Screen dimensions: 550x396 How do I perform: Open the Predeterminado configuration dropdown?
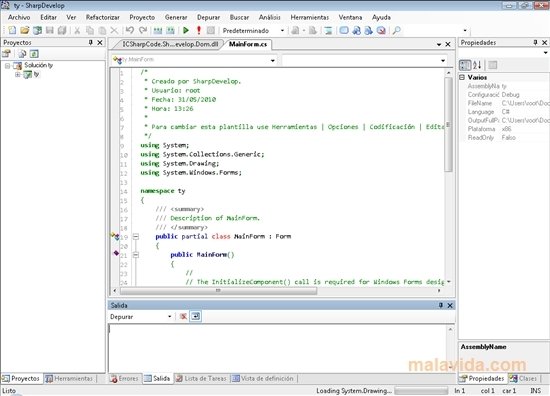(282, 31)
